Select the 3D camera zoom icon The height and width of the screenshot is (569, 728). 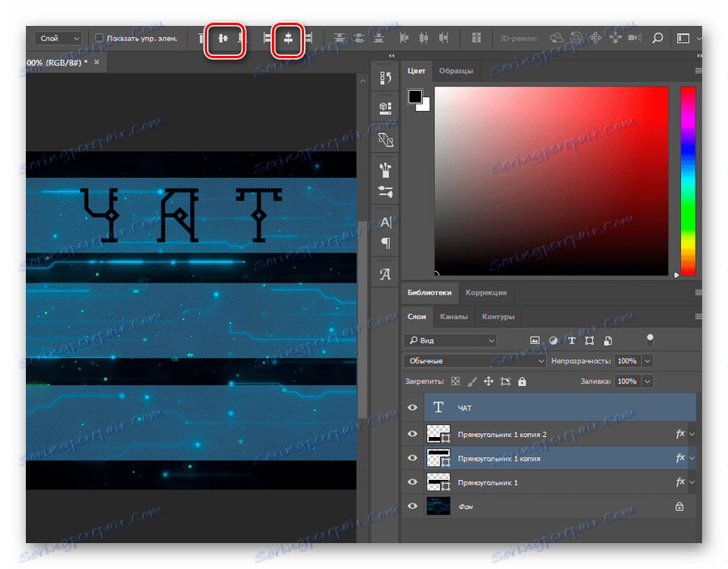(x=635, y=38)
